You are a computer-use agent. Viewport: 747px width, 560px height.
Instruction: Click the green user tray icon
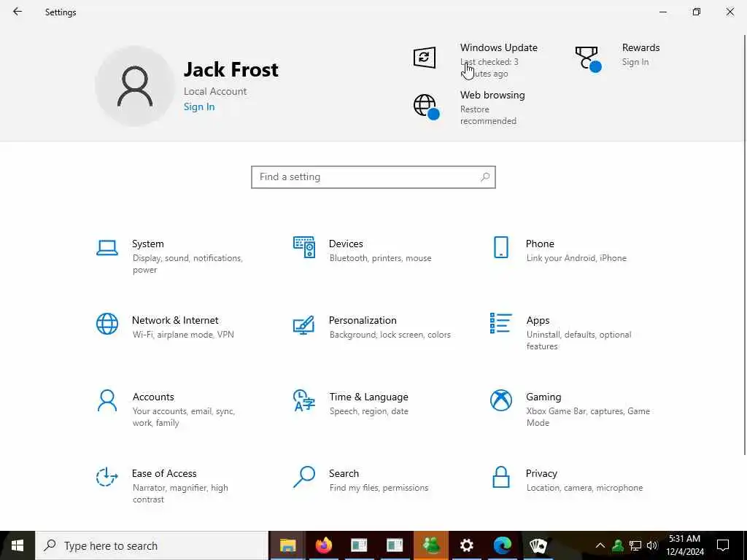618,545
